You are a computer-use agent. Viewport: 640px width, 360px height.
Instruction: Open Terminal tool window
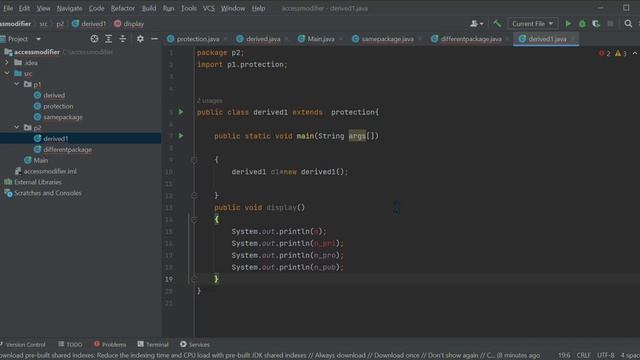click(153, 344)
